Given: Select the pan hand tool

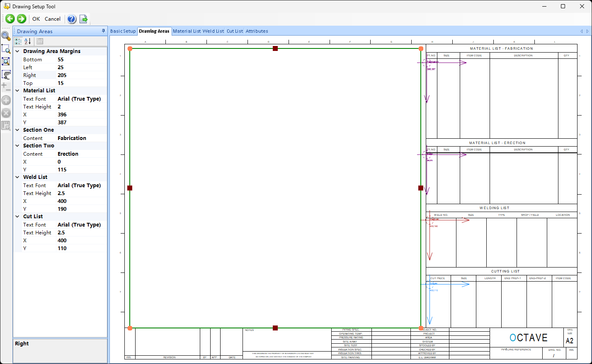Looking at the screenshot, I should coord(6,75).
